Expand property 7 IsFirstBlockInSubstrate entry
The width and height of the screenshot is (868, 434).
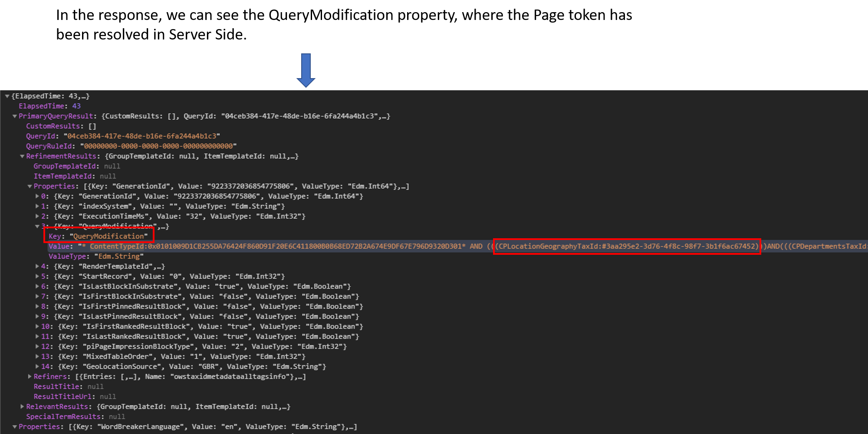[x=37, y=296]
